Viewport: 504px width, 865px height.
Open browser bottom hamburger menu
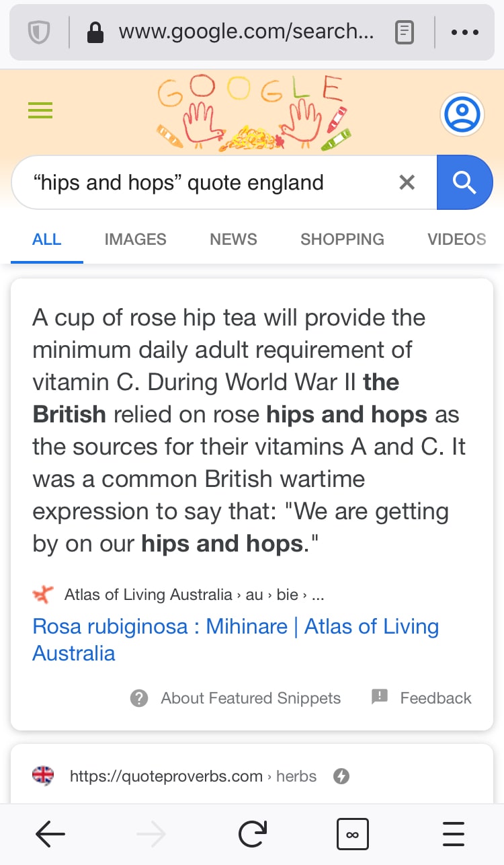click(x=454, y=835)
